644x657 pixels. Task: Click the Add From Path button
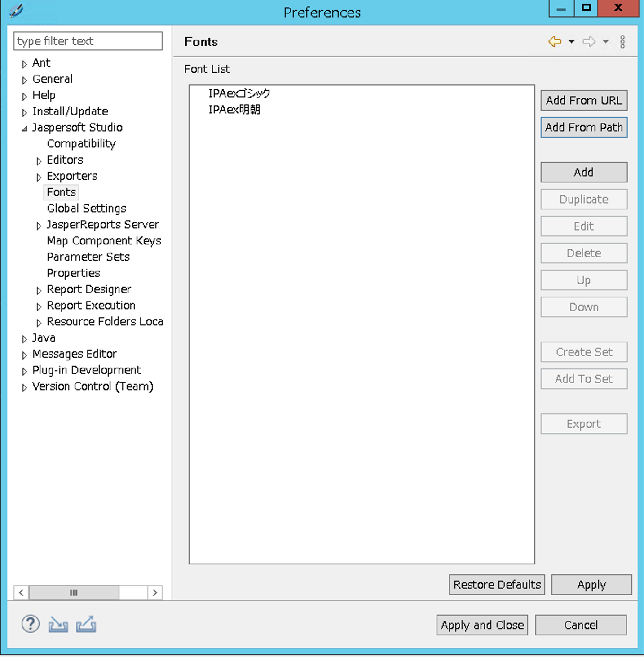[584, 127]
